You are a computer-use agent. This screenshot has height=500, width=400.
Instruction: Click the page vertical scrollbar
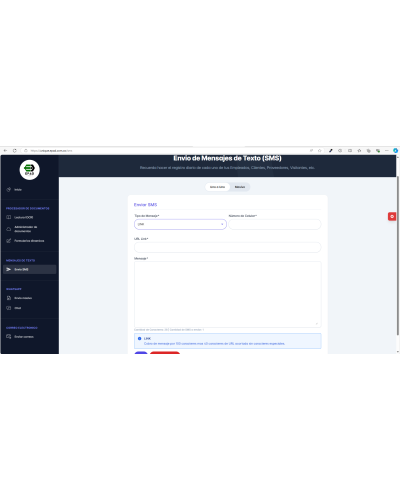(398, 256)
